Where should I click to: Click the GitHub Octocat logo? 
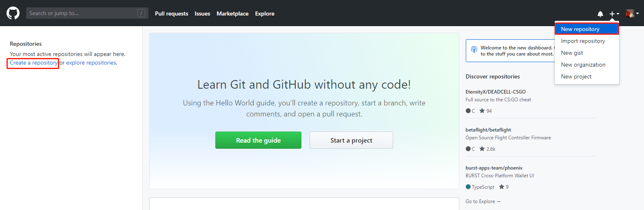point(13,13)
